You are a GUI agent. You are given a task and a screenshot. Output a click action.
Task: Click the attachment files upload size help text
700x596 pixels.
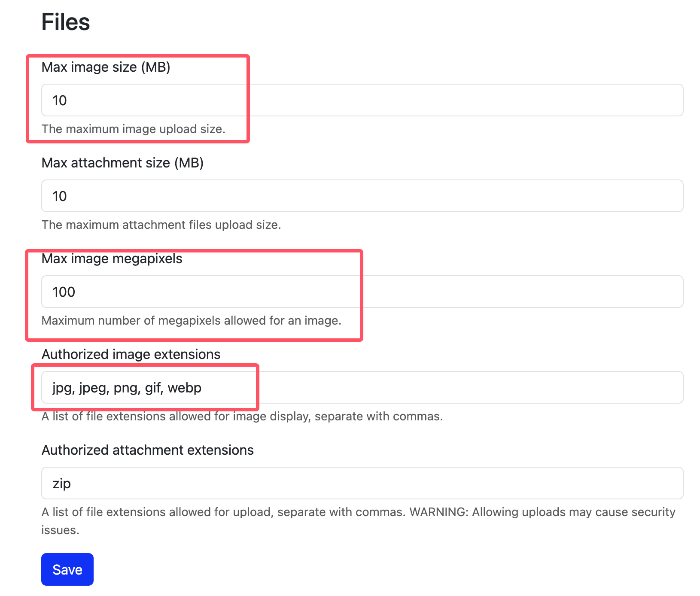(x=161, y=225)
